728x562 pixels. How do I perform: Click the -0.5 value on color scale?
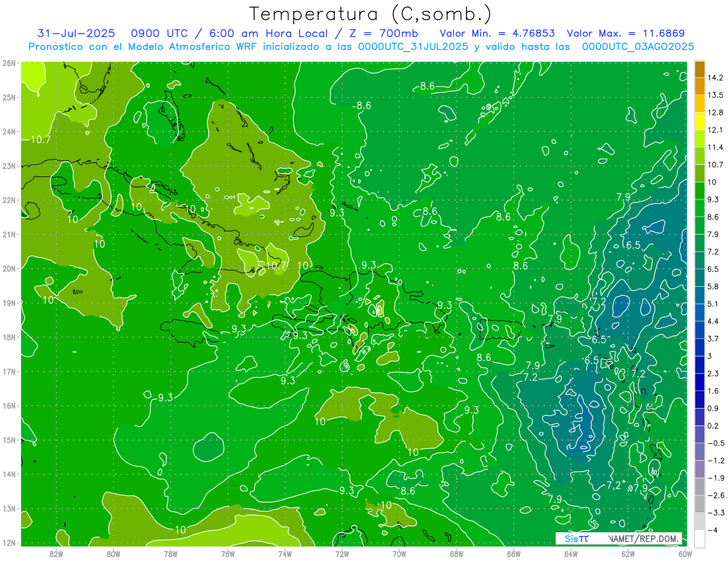click(x=715, y=443)
